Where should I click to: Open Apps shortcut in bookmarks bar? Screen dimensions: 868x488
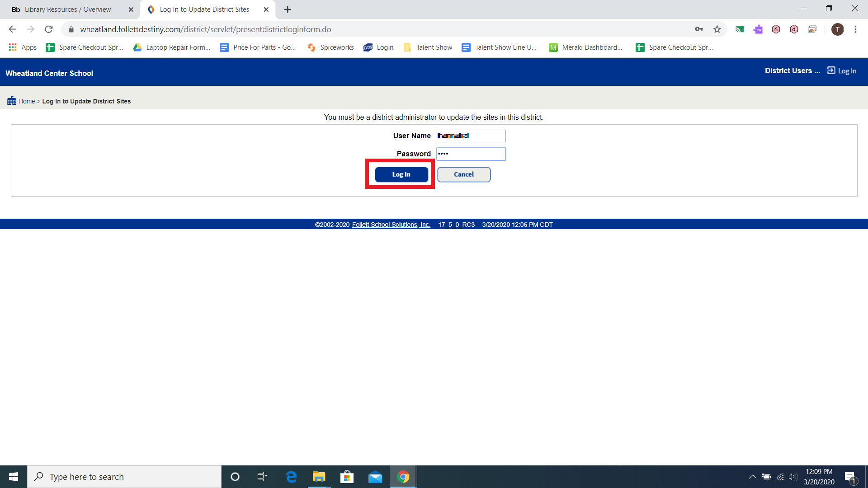[23, 47]
